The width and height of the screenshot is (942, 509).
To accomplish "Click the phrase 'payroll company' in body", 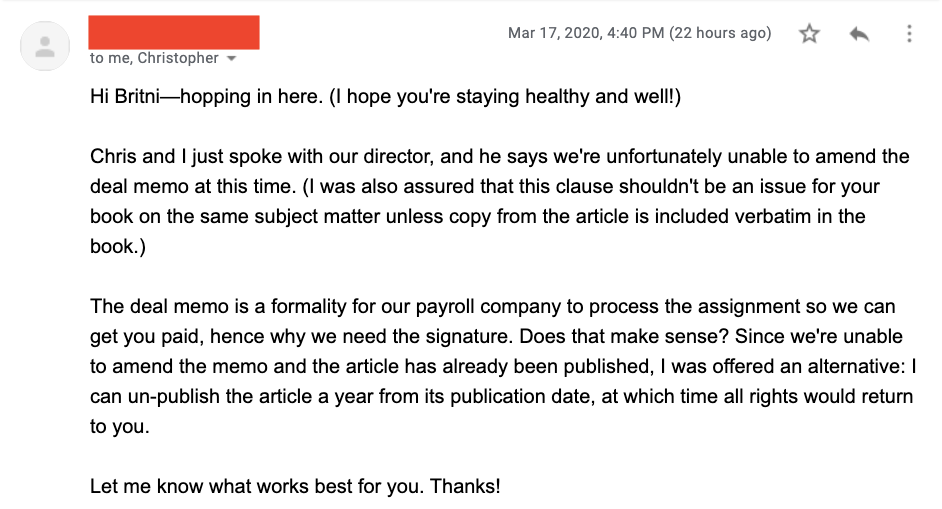I will coord(488,306).
